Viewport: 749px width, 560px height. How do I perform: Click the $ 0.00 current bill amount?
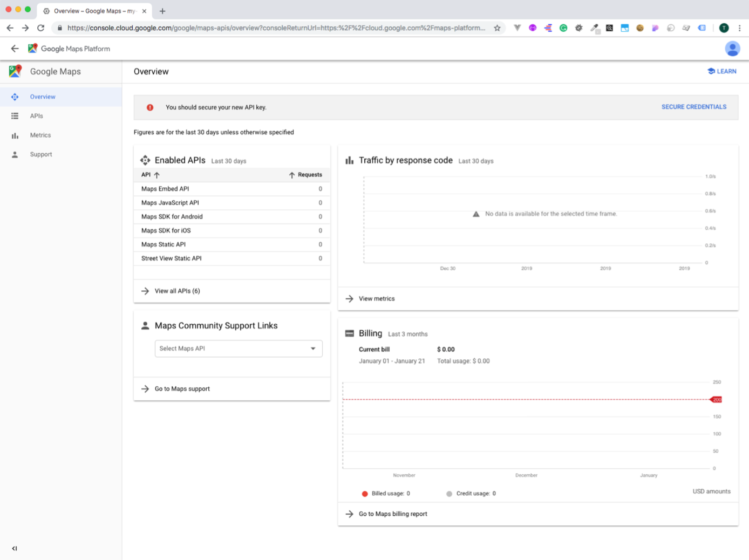coord(446,350)
